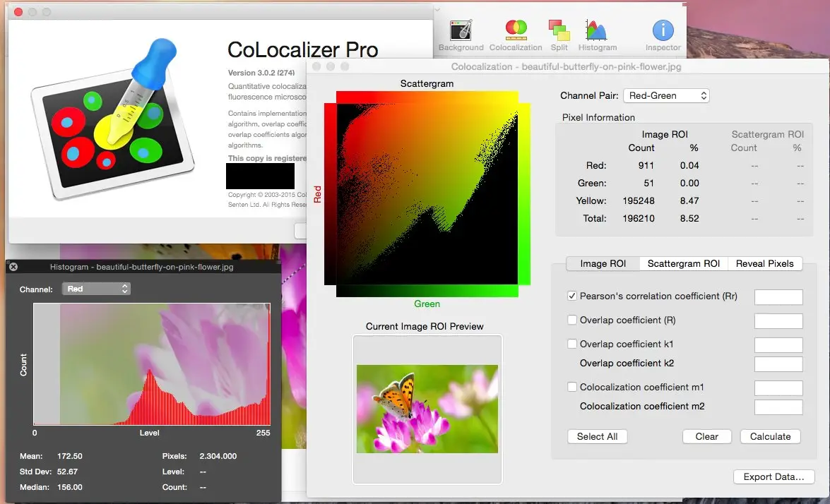
Task: Click the Overlap coefficient (R) result field
Action: 778,321
